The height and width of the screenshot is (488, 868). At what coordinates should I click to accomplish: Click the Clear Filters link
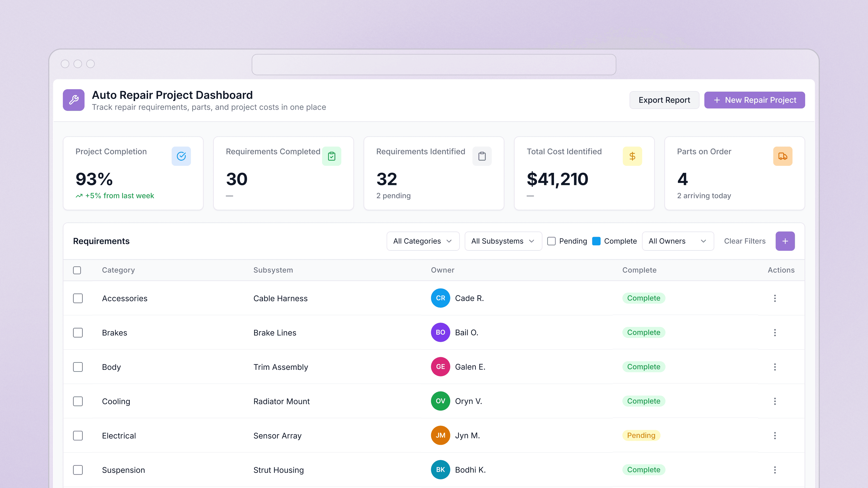pos(745,241)
